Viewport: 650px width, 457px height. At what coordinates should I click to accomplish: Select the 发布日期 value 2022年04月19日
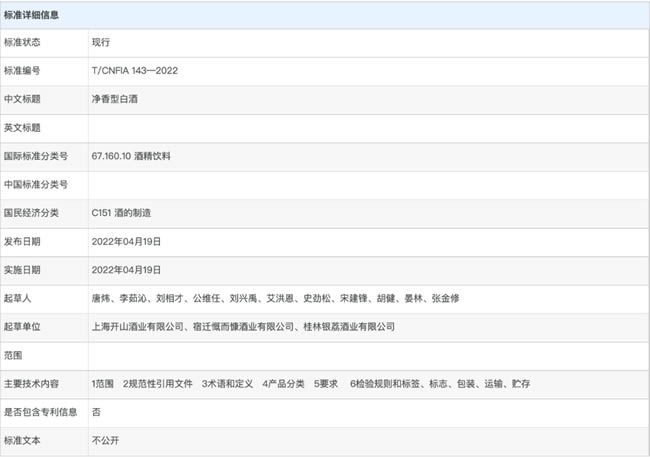pos(126,242)
